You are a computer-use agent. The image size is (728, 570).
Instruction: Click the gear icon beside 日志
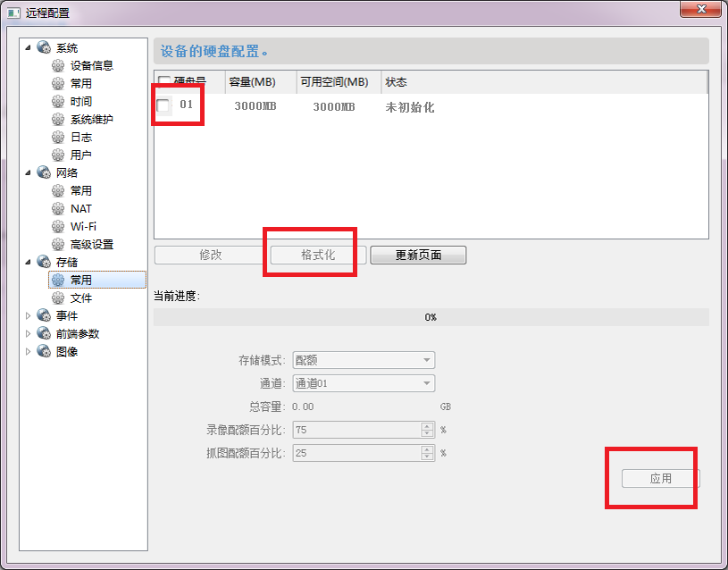[59, 137]
